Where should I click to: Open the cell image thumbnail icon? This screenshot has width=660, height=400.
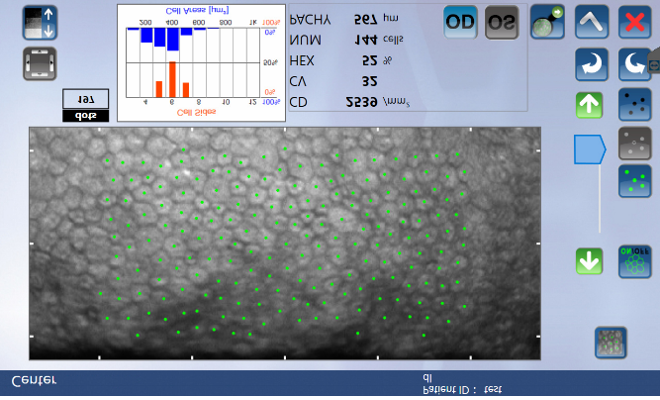click(x=611, y=342)
